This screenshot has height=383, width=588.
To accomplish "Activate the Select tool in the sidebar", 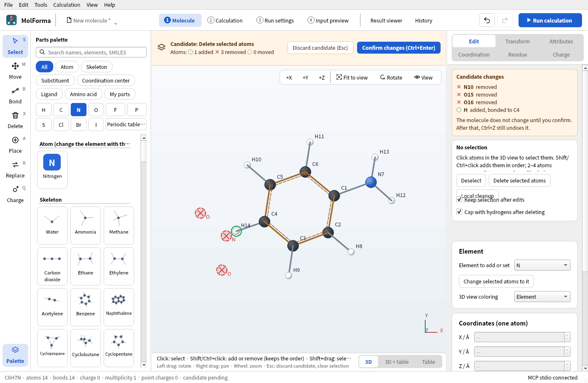I will (x=15, y=46).
